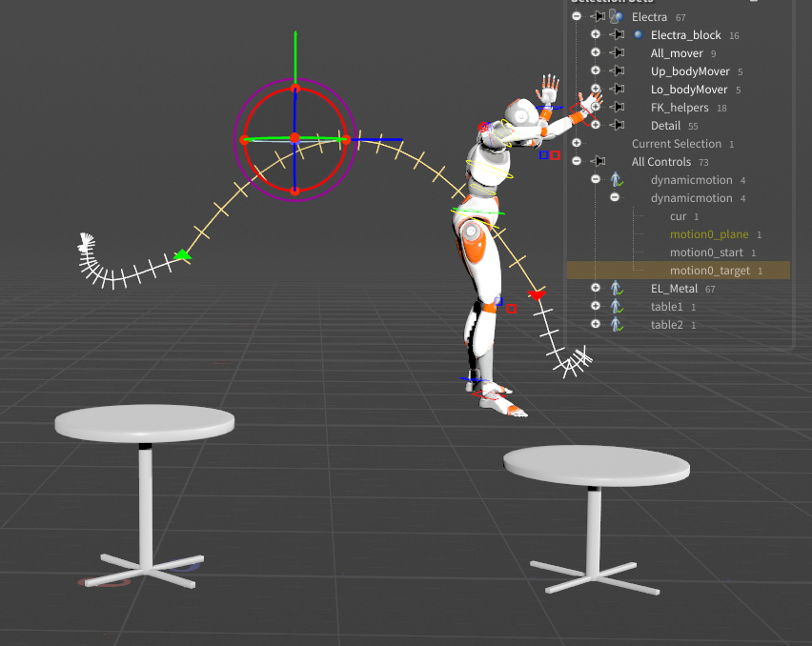Image resolution: width=812 pixels, height=646 pixels.
Task: Click the selection set icon beside Electra
Action: tap(598, 16)
